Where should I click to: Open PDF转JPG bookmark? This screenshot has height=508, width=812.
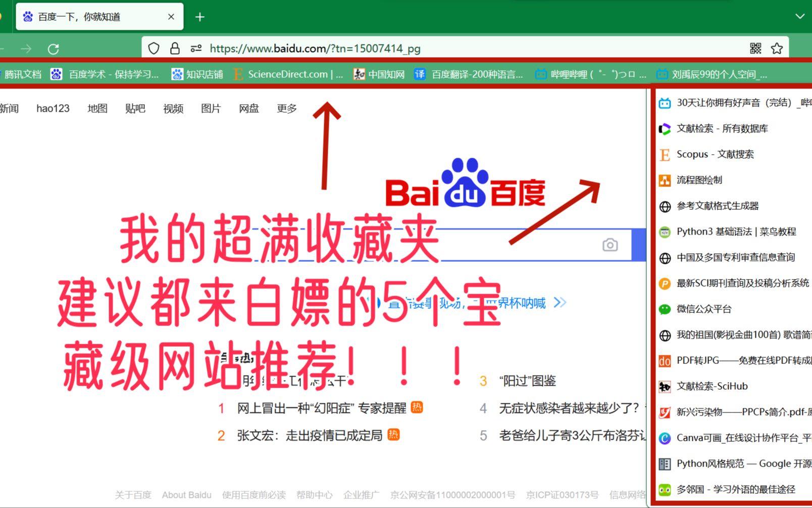click(x=735, y=360)
